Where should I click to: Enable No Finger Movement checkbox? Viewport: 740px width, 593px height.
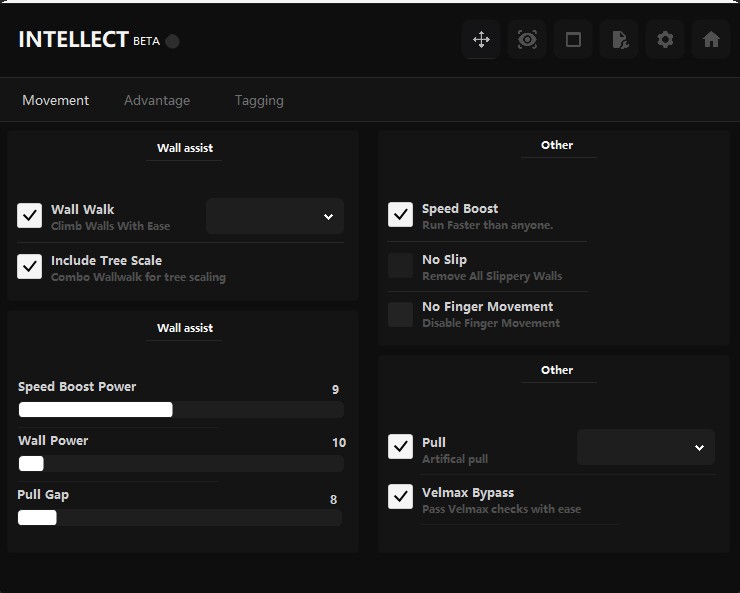[400, 315]
